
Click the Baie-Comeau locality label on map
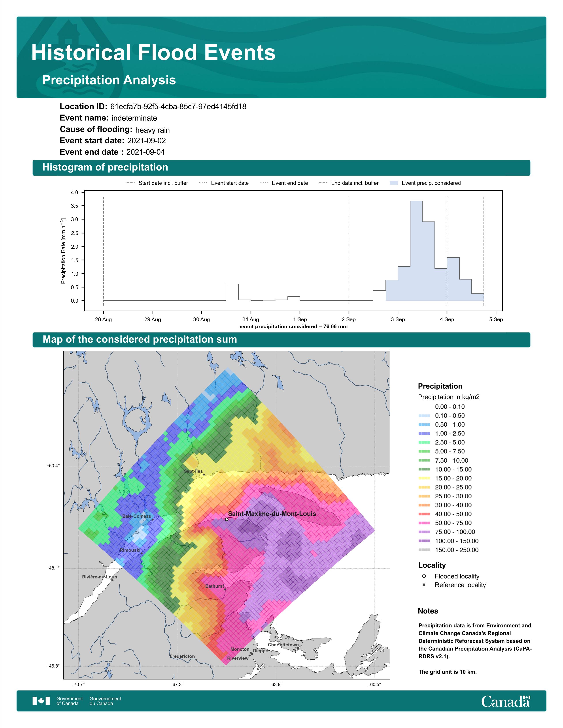pos(137,516)
